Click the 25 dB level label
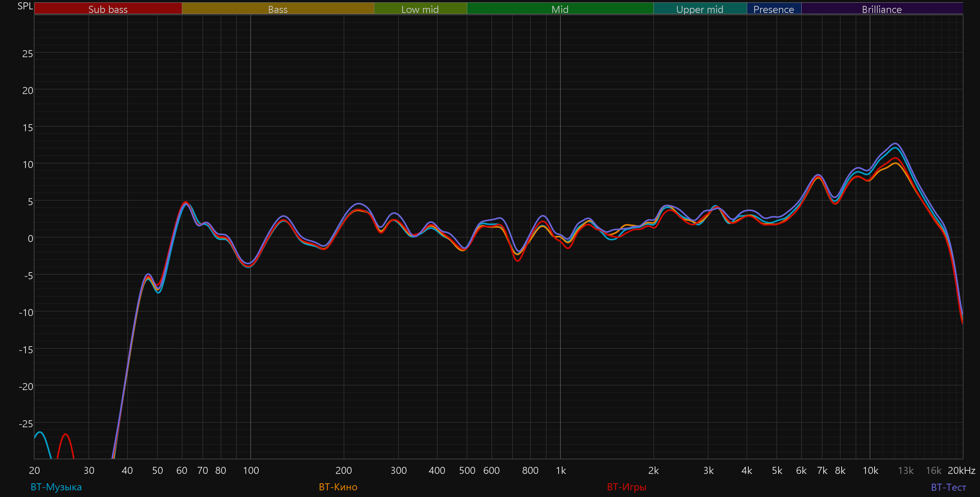 point(27,54)
